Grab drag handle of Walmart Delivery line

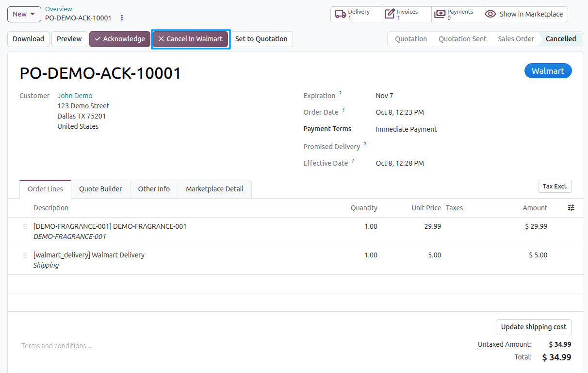25,255
